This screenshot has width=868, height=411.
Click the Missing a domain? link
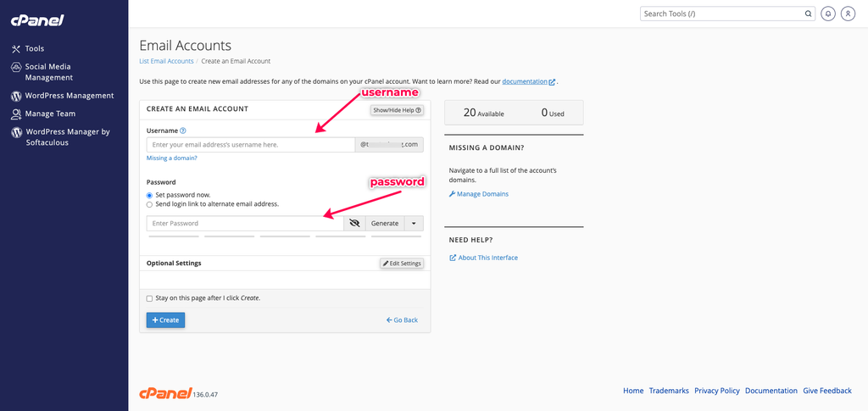point(171,158)
